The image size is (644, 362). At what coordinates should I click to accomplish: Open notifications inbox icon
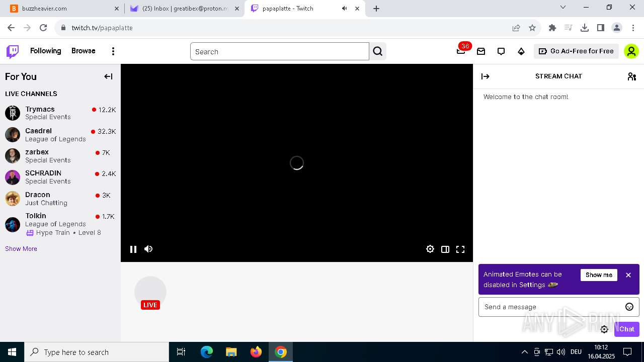481,51
